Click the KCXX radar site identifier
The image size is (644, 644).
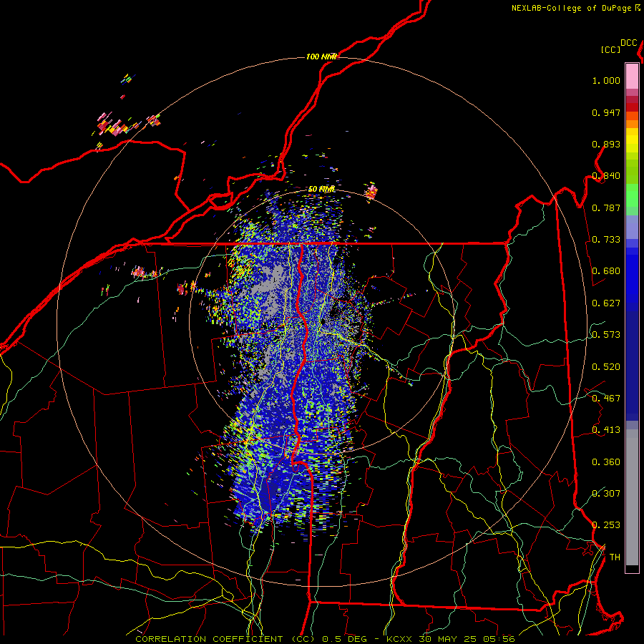399,639
